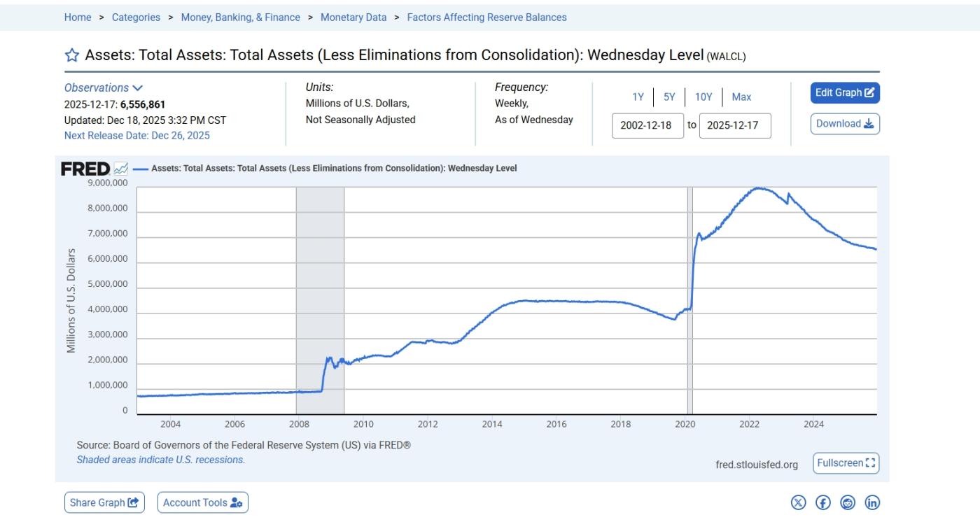The height and width of the screenshot is (522, 980).
Task: Click the start date field 2002-12-18
Action: [647, 126]
